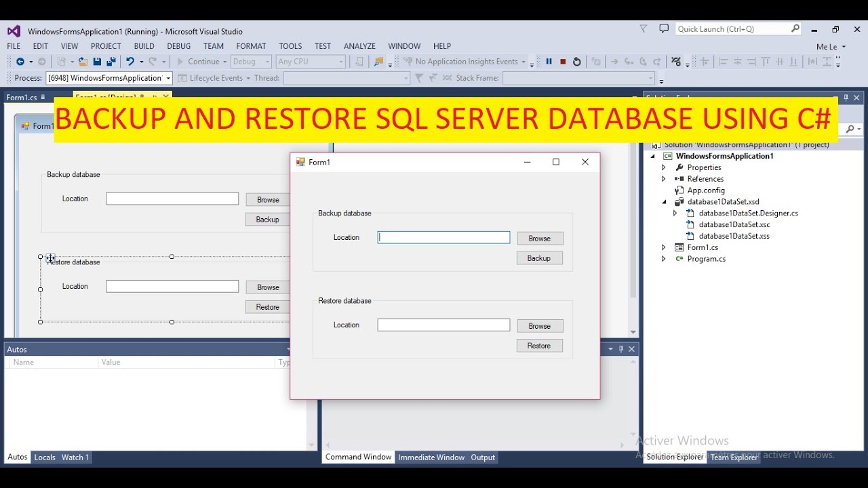Click the Visual Studio logo icon
Screen dimensions: 868x488
point(14,31)
